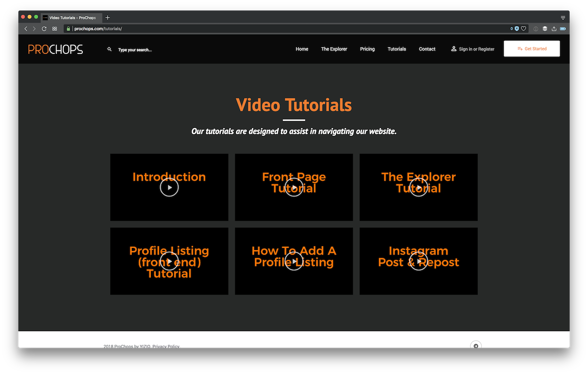Play the Introduction tutorial video

click(169, 187)
